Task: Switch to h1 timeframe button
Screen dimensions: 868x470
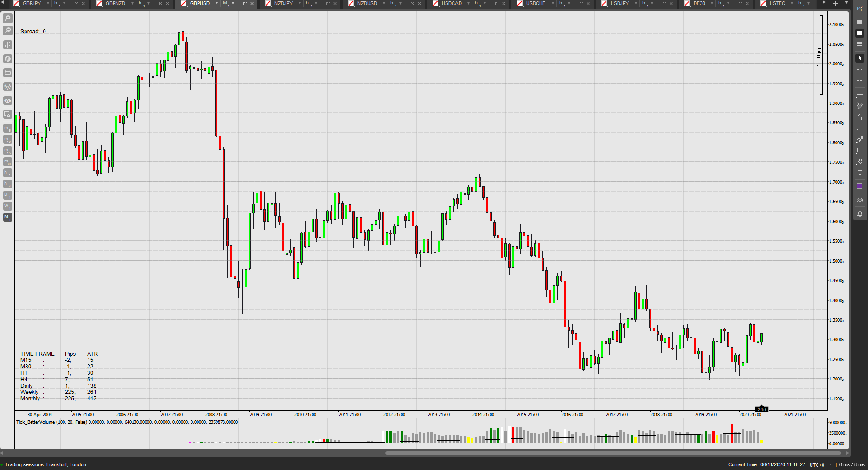Action: pyautogui.click(x=7, y=173)
